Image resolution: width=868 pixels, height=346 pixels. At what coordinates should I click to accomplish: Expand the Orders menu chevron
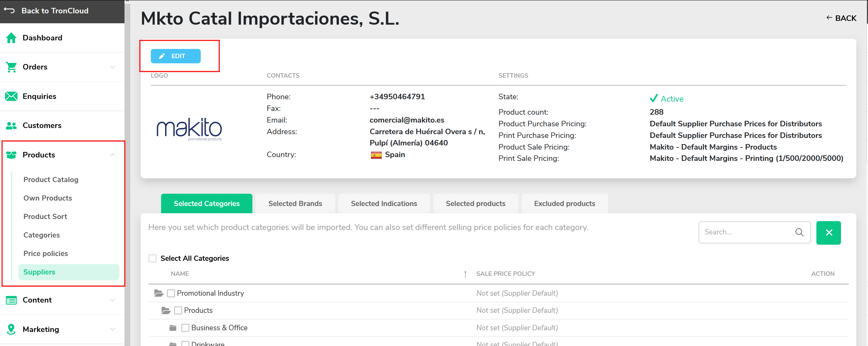pyautogui.click(x=113, y=67)
